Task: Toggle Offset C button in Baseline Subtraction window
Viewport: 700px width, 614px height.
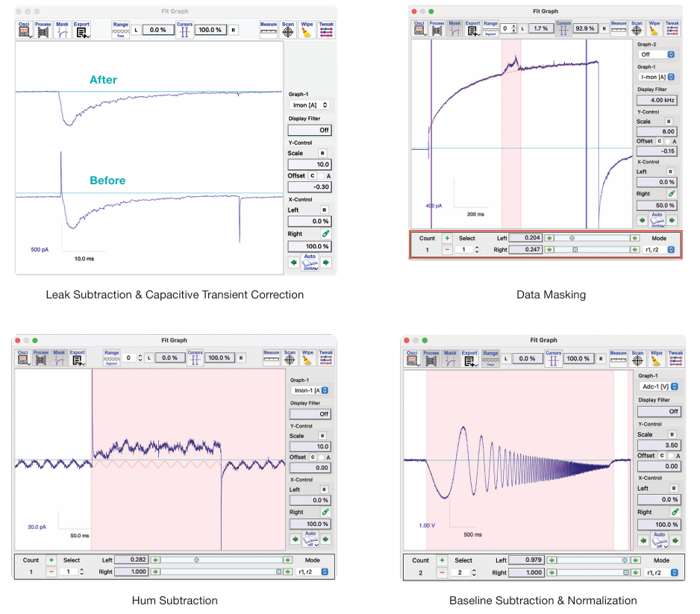Action: [662, 456]
